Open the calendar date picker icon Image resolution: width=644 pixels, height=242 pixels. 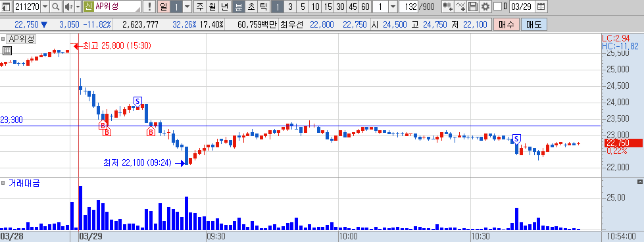click(542, 7)
